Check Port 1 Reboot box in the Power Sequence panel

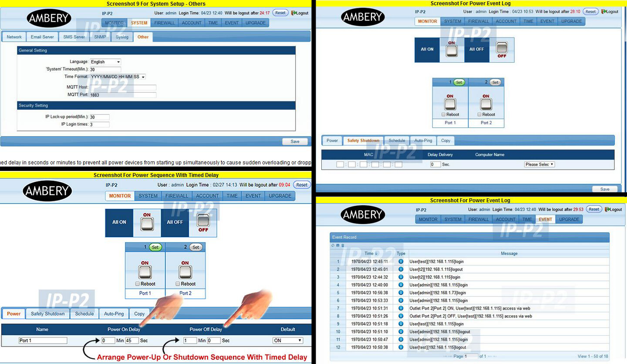click(138, 284)
